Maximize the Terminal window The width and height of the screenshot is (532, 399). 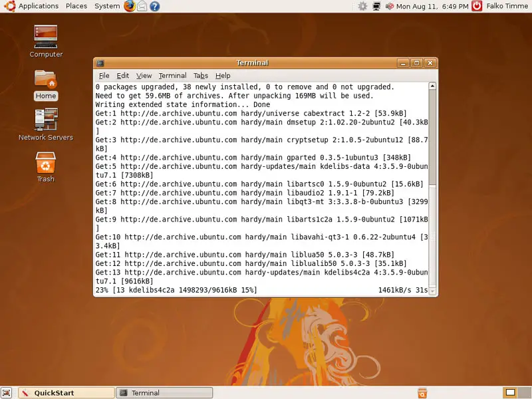(x=417, y=63)
